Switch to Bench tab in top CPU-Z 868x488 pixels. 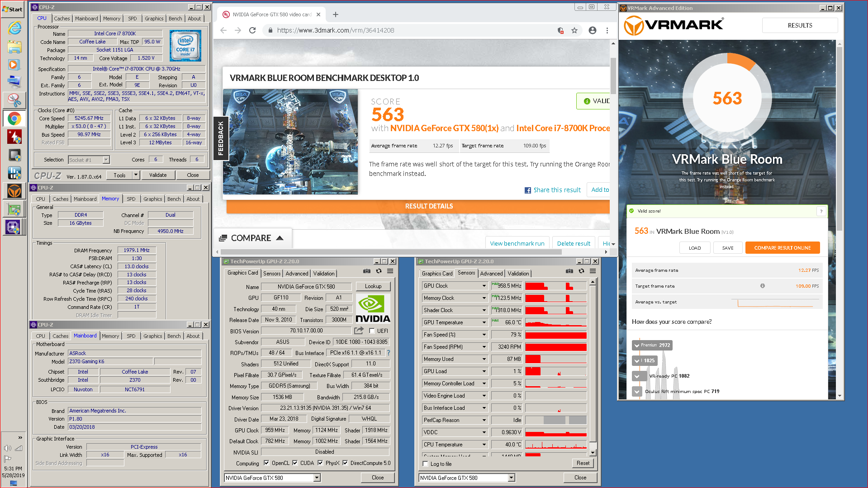175,19
